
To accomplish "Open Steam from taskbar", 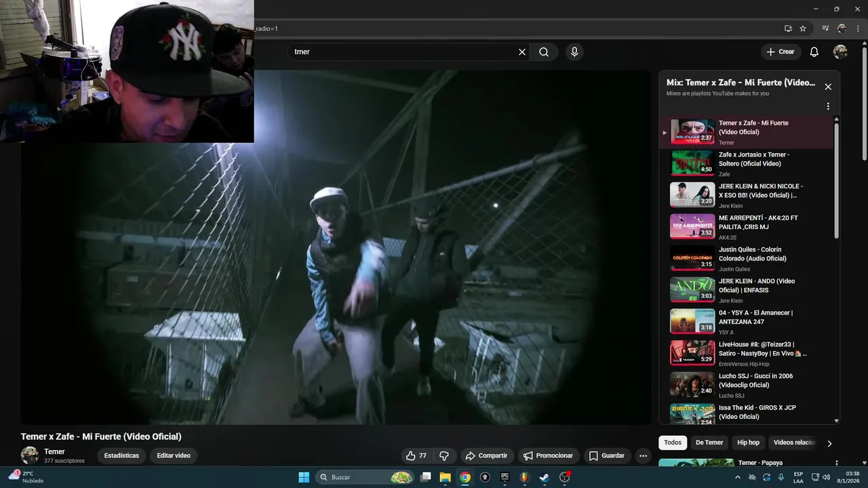I will coord(544,477).
